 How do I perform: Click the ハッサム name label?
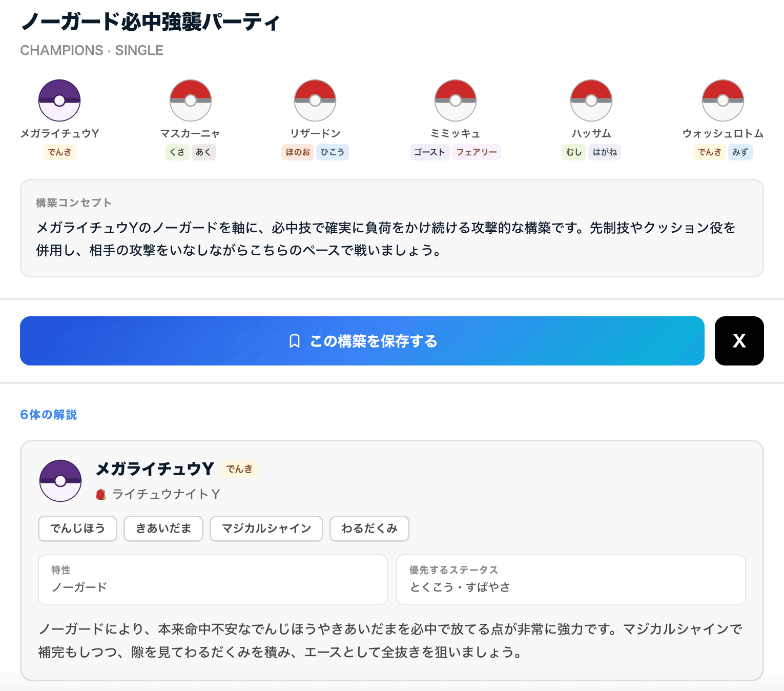pos(591,133)
